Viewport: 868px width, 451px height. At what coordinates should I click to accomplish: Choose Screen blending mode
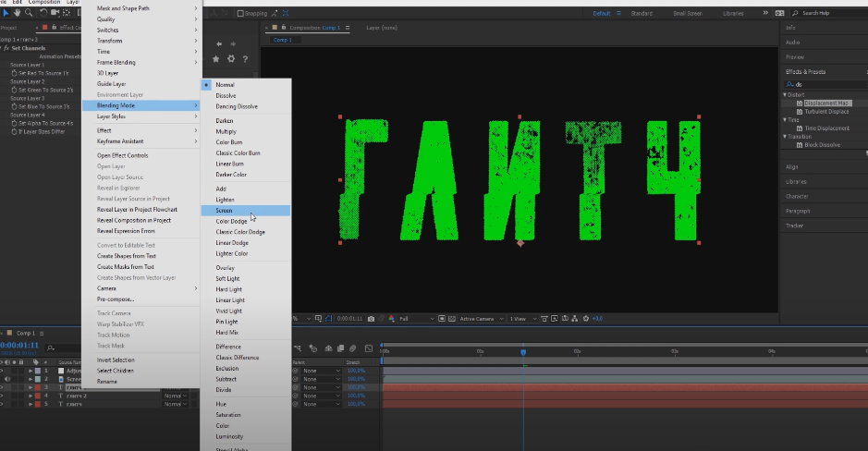coord(245,211)
